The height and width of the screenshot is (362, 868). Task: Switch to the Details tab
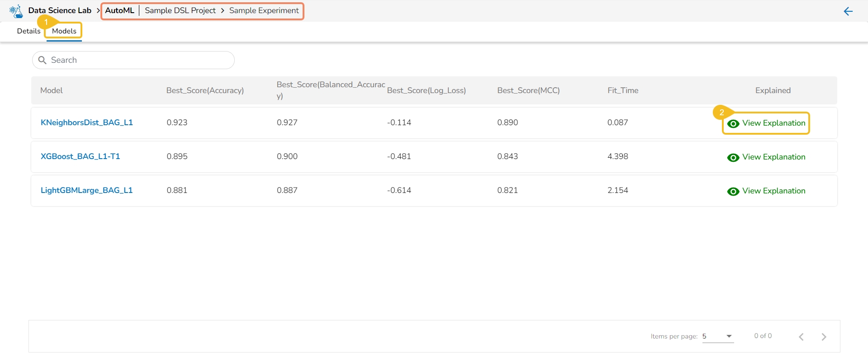(x=28, y=31)
